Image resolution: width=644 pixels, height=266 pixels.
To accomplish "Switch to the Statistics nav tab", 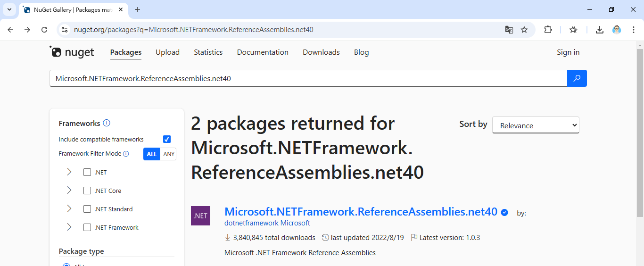I will 208,52.
